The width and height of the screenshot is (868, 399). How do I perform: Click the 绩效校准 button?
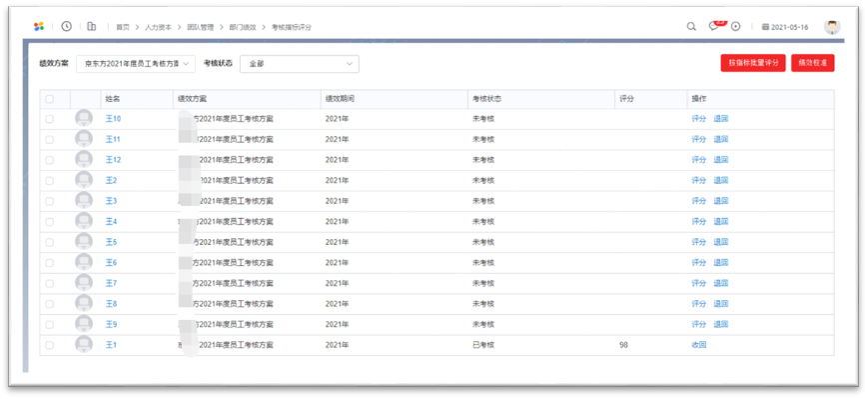pos(813,63)
